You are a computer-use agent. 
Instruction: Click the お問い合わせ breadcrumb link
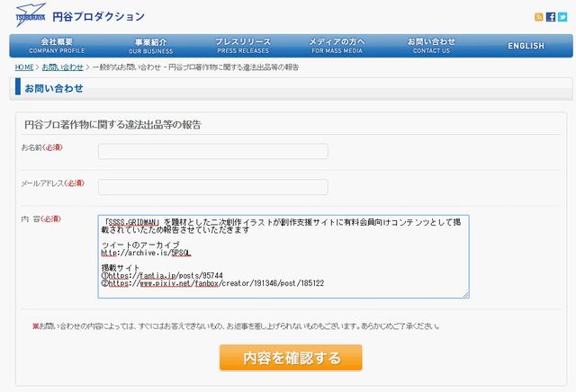click(63, 67)
